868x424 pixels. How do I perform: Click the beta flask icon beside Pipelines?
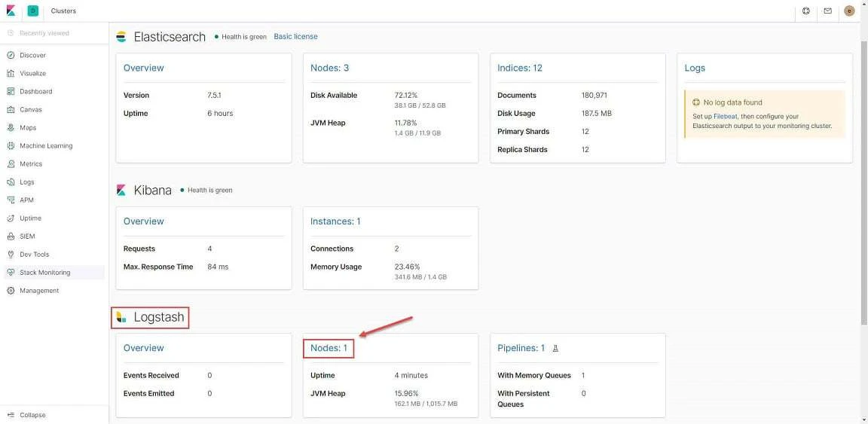coord(556,348)
